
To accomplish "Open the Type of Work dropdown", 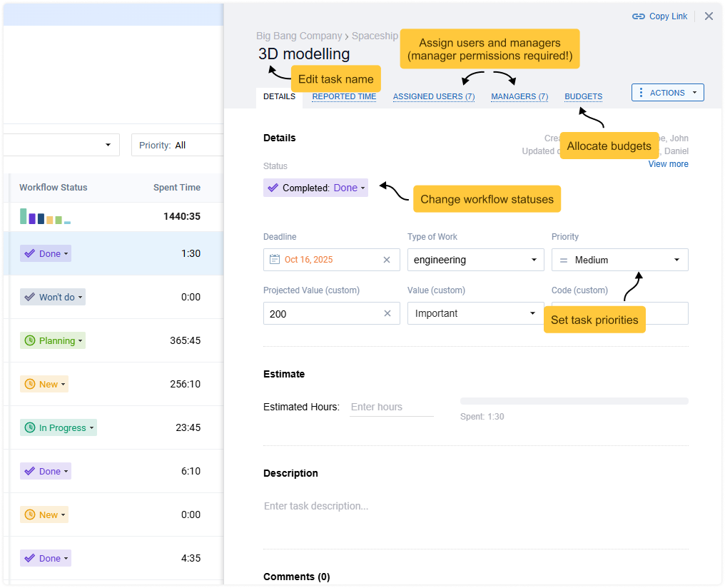I will coord(475,260).
